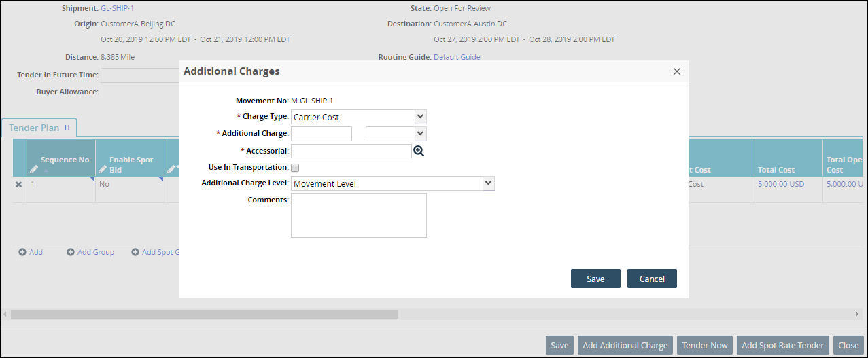Viewport: 868px width, 358px height.
Task: Click the H icon on Tender Plan tab
Action: 67,127
